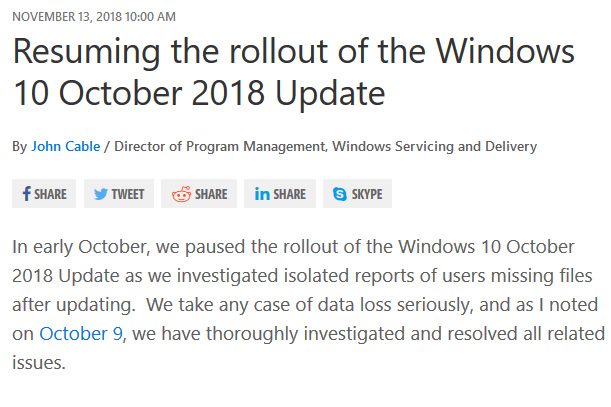
Task: Click the Twitter bird icon
Action: point(101,194)
